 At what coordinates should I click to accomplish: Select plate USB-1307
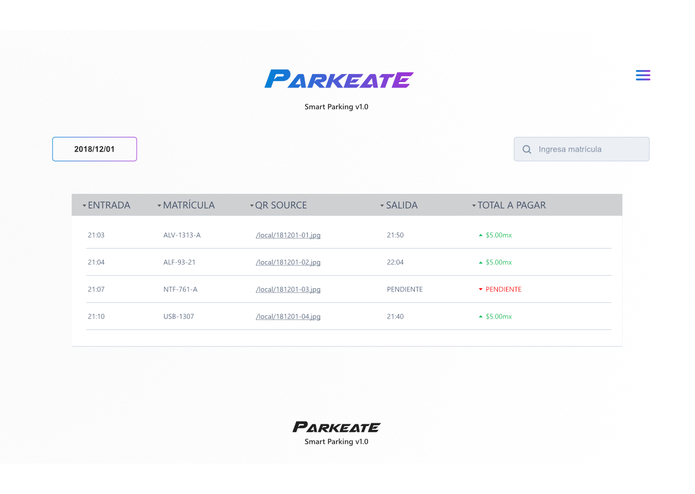point(179,316)
